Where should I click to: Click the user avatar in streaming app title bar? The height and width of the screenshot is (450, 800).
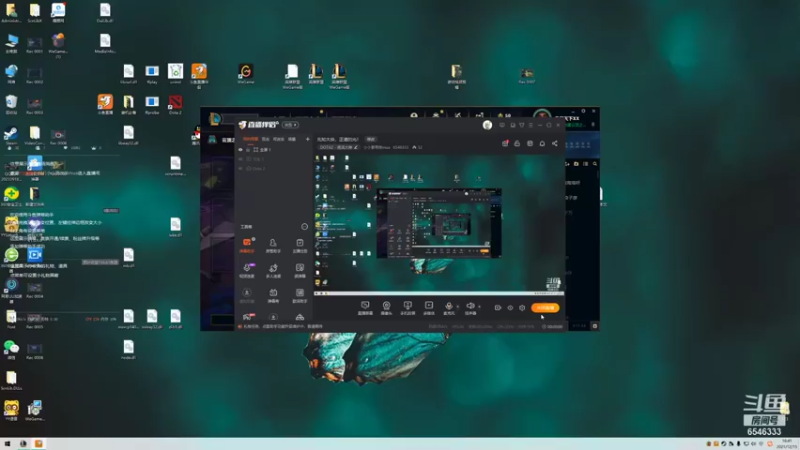(487, 125)
